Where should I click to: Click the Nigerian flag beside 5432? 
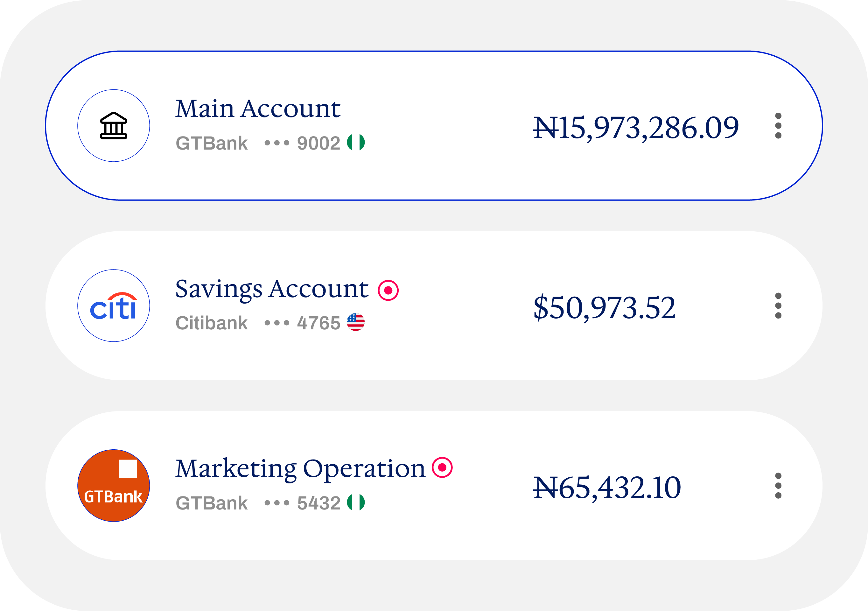356,502
